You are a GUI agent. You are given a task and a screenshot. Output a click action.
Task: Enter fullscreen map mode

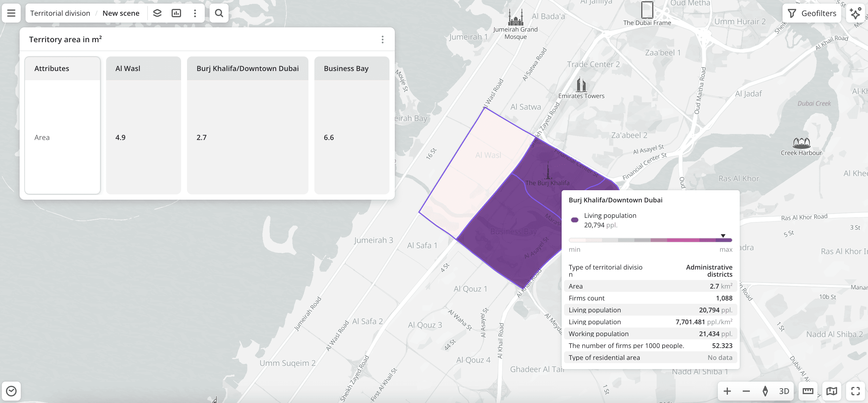click(x=856, y=391)
